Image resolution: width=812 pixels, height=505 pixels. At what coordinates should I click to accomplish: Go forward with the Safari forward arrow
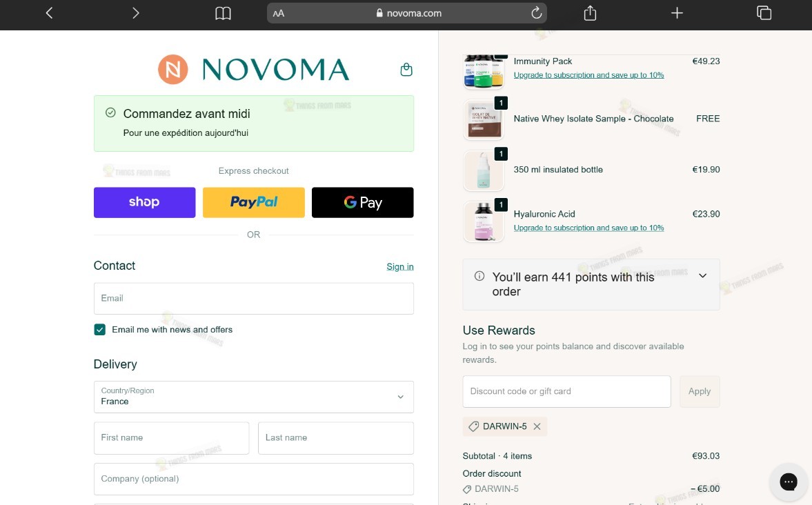point(136,13)
